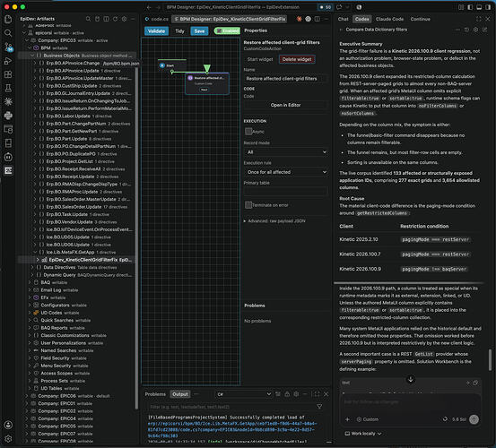The width and height of the screenshot is (496, 448).
Task: Click the search icon in Artifacts header
Action: coord(88,19)
